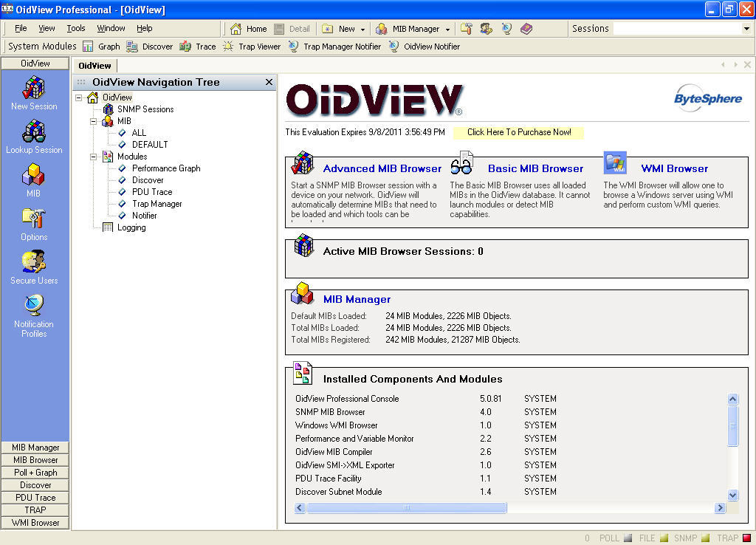Select Performance Graph in navigation tree
The width and height of the screenshot is (756, 545).
pyautogui.click(x=166, y=168)
